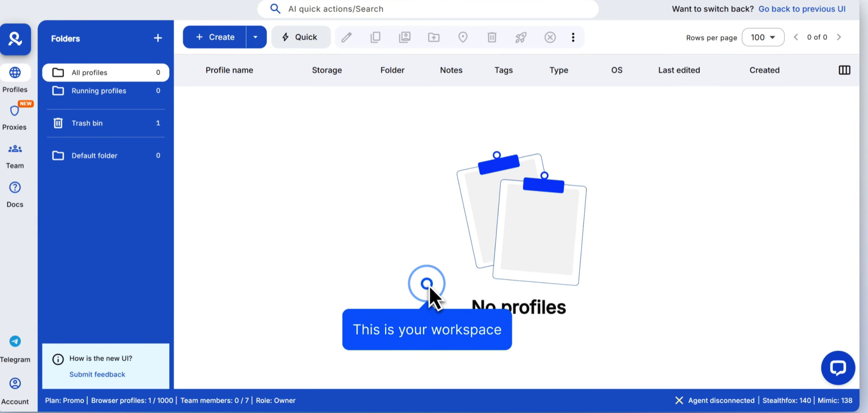Open the Proxies section in sidebar
This screenshot has height=413, width=868.
[14, 117]
